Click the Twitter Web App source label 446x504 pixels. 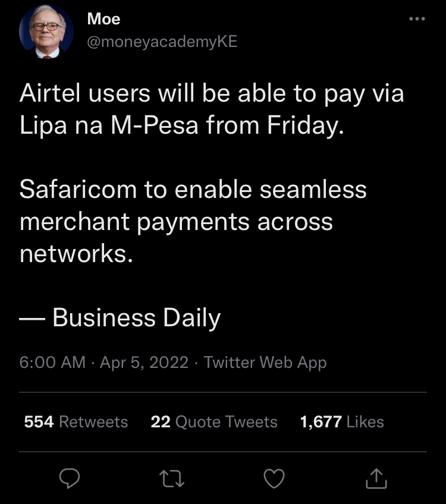265,363
